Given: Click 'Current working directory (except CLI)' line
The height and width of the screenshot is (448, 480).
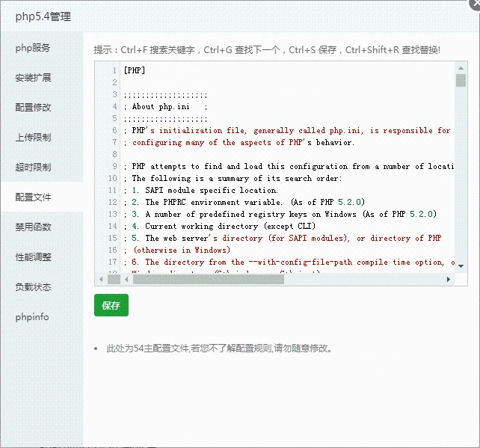Looking at the screenshot, I should click(x=220, y=226).
